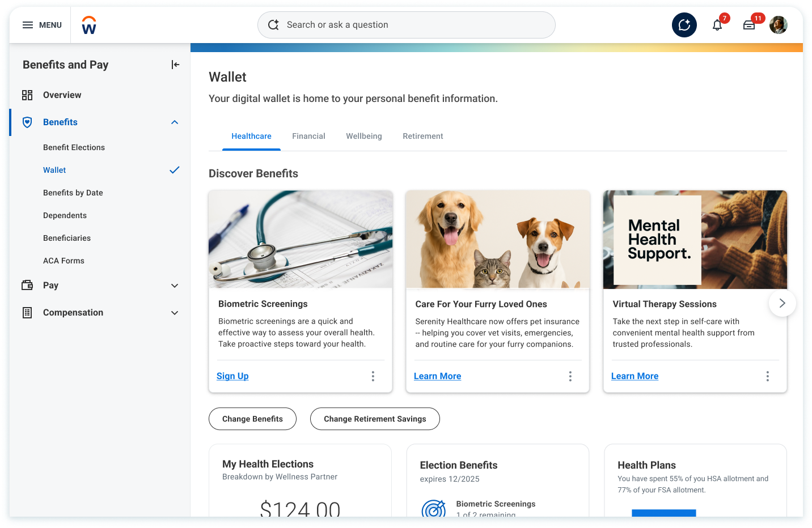
Task: Click the Pay section label
Action: tap(50, 286)
